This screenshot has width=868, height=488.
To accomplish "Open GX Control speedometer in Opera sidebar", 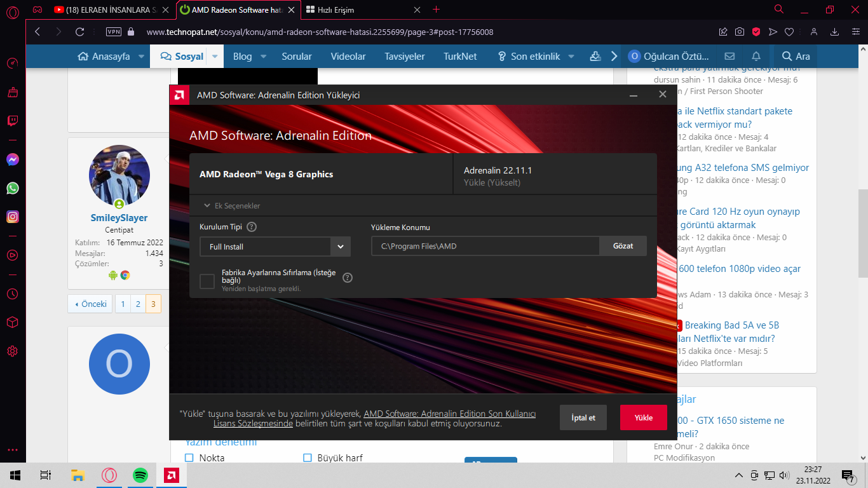I will (13, 63).
